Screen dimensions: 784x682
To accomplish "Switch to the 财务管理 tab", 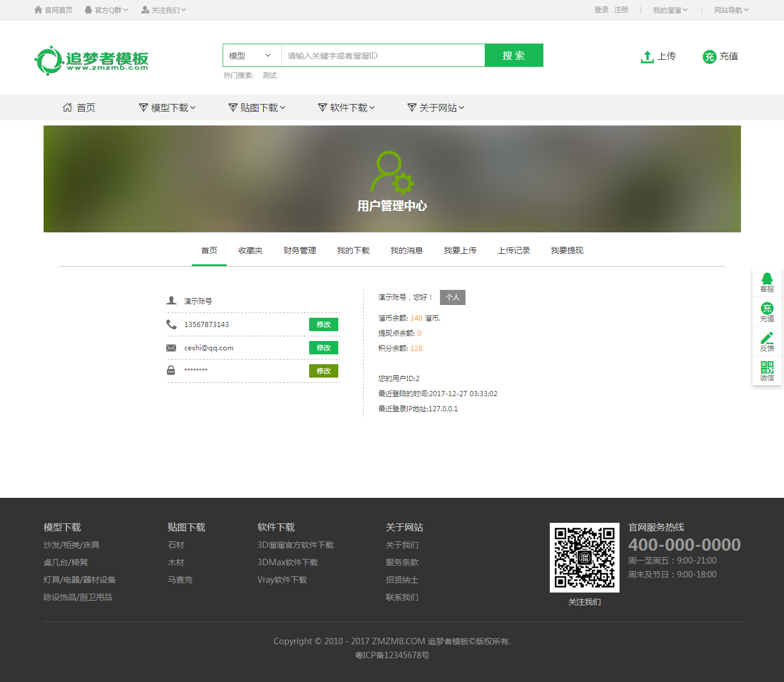I will click(300, 250).
